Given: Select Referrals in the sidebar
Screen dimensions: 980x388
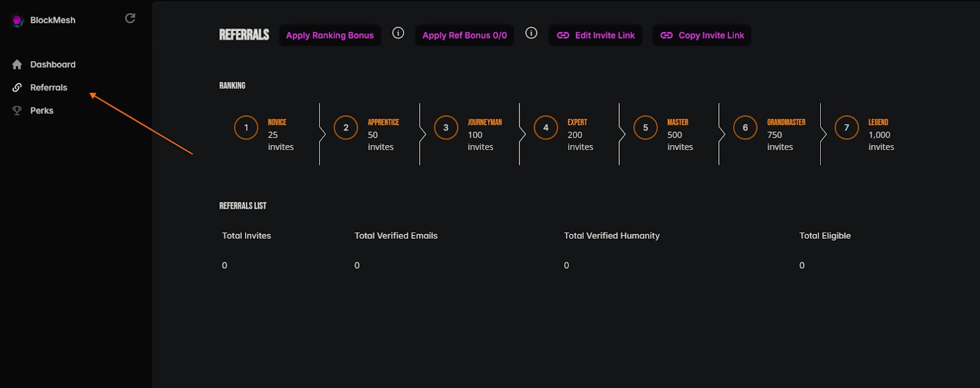Looking at the screenshot, I should 49,88.
